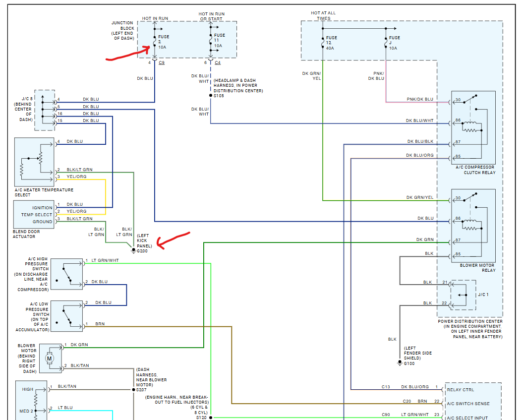The height and width of the screenshot is (420, 524).
Task: Click the 'DK BLU/BLK' wire label
Action: pos(420,141)
